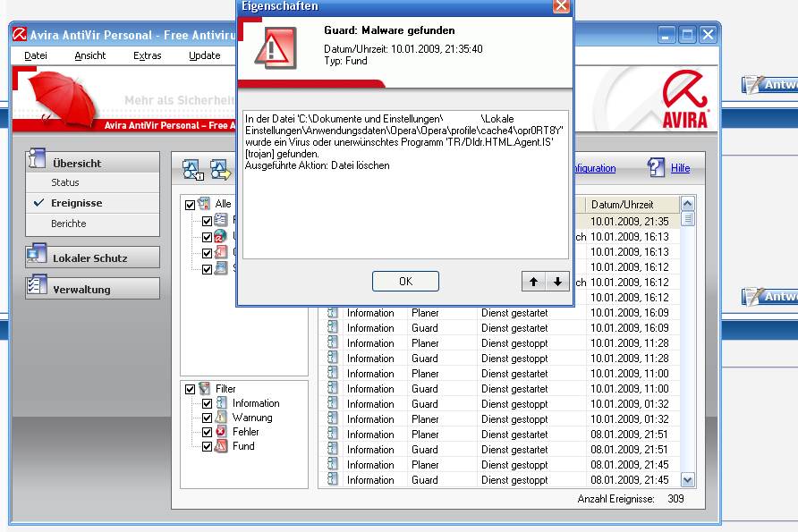Click the event details info toolbar icon
The height and width of the screenshot is (532, 798).
[x=193, y=169]
